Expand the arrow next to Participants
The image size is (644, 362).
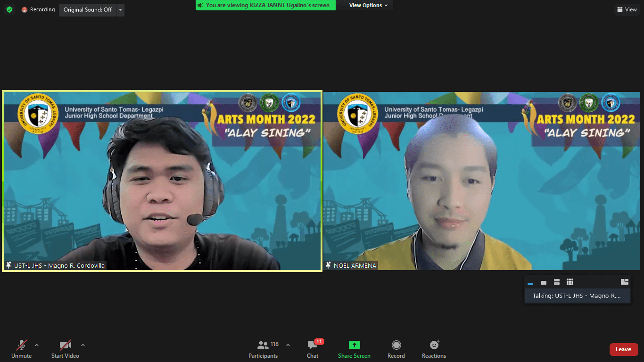click(x=288, y=345)
